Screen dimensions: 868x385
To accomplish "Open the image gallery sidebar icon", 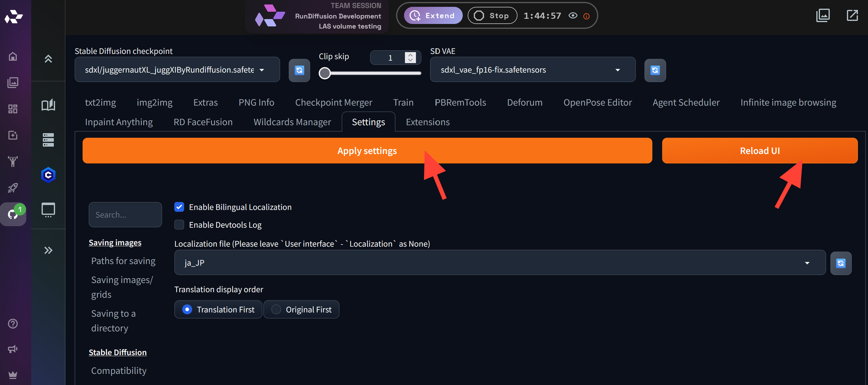I will point(13,82).
